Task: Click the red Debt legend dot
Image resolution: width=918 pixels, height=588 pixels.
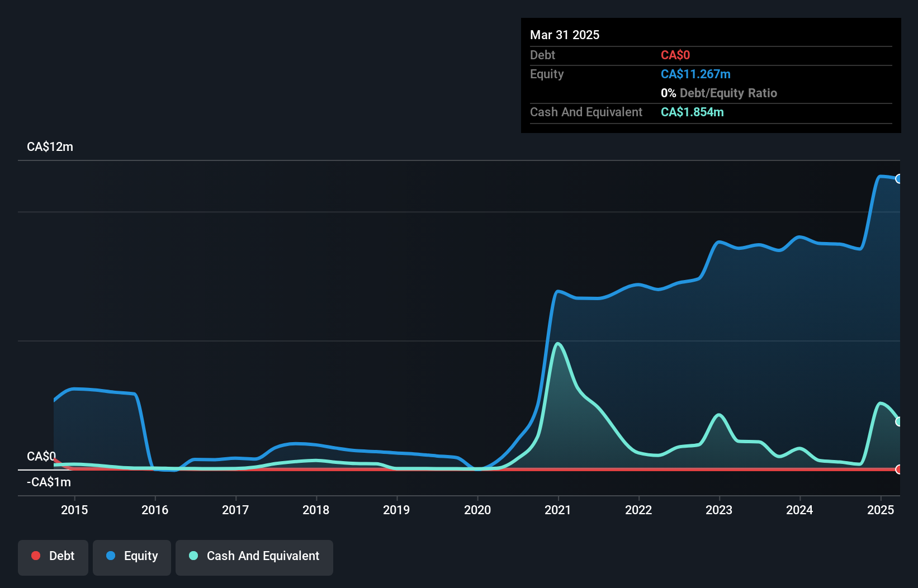Action: point(36,556)
